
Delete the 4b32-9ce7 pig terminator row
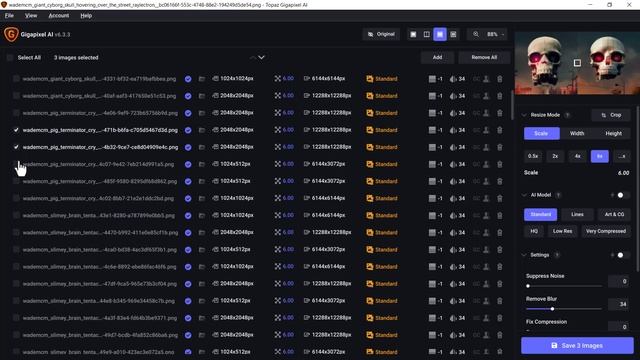(x=500, y=147)
